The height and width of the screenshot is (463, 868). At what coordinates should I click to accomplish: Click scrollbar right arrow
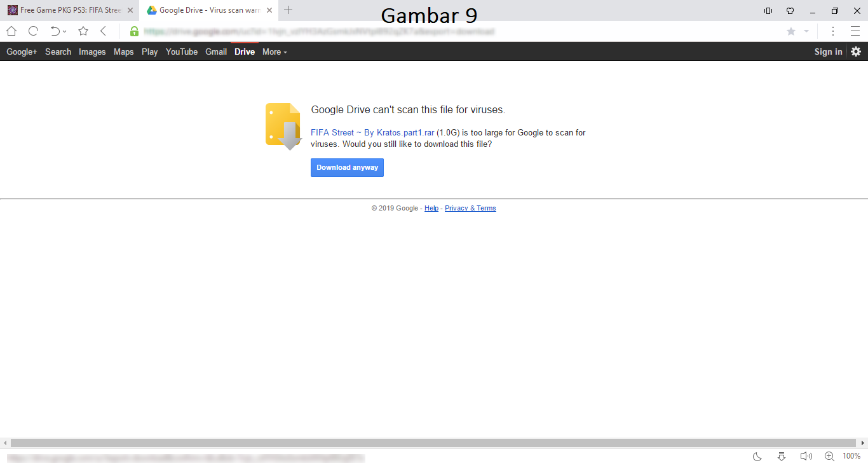tap(863, 443)
